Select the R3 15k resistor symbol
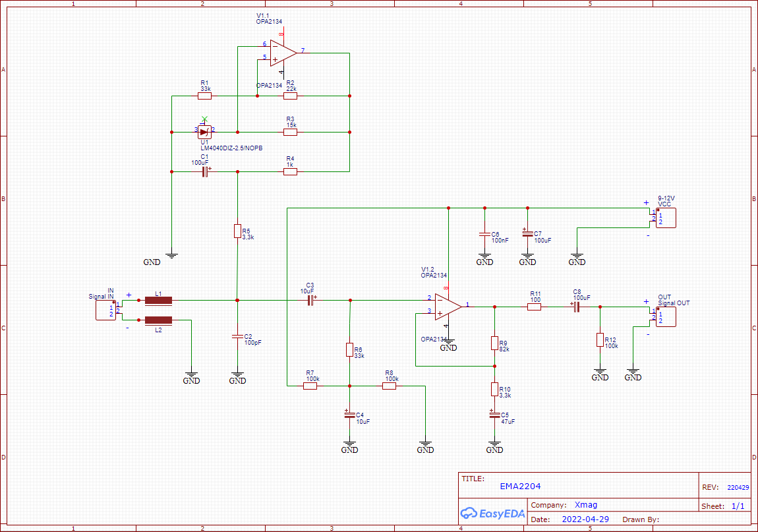This screenshot has width=758, height=532. 290,132
